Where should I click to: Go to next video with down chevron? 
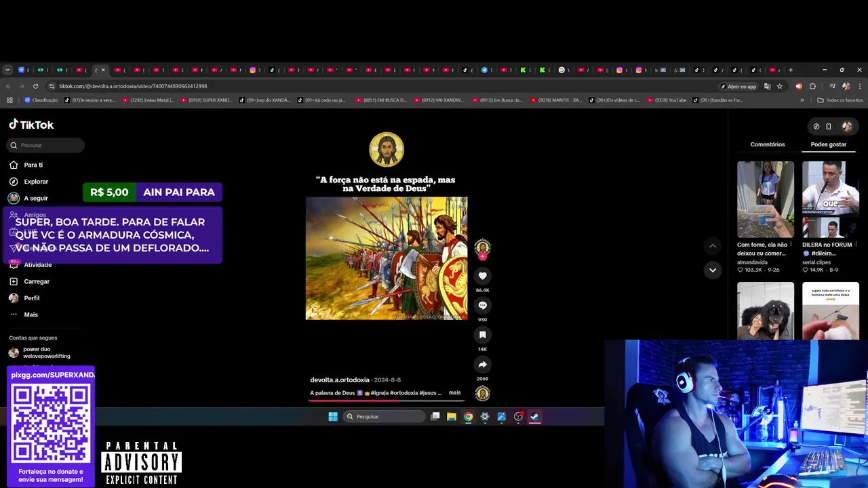(x=712, y=270)
